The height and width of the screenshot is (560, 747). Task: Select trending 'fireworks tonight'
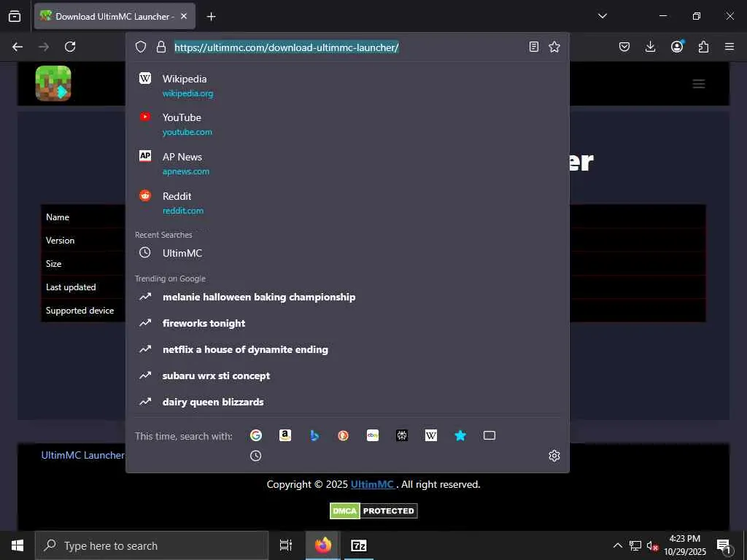point(347,323)
